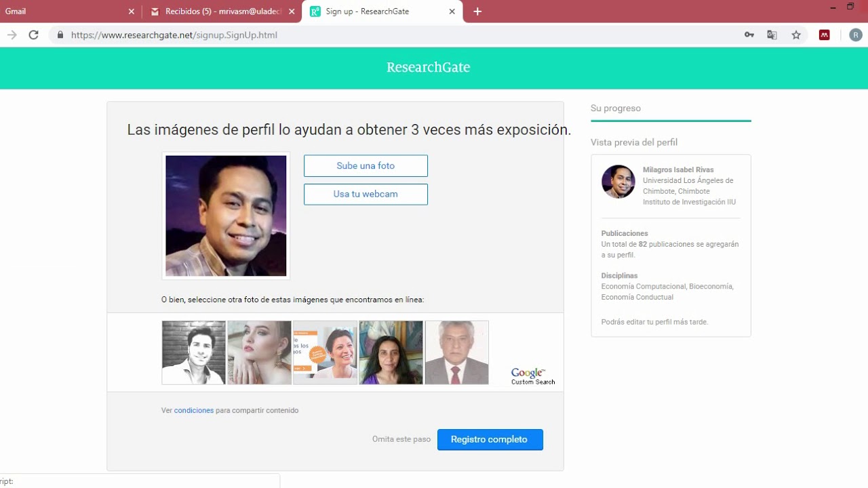Screen dimensions: 868x488
Task: Reload the page with the refresh icon
Action: coord(33,35)
